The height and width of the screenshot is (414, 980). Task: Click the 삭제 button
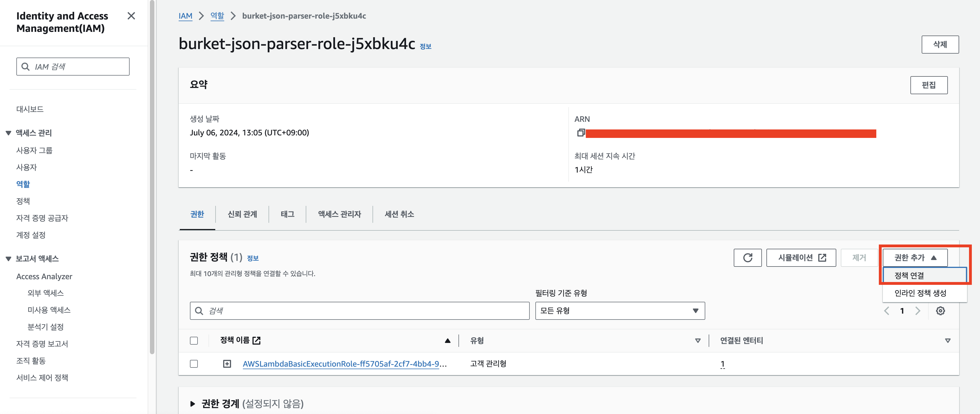(x=940, y=45)
